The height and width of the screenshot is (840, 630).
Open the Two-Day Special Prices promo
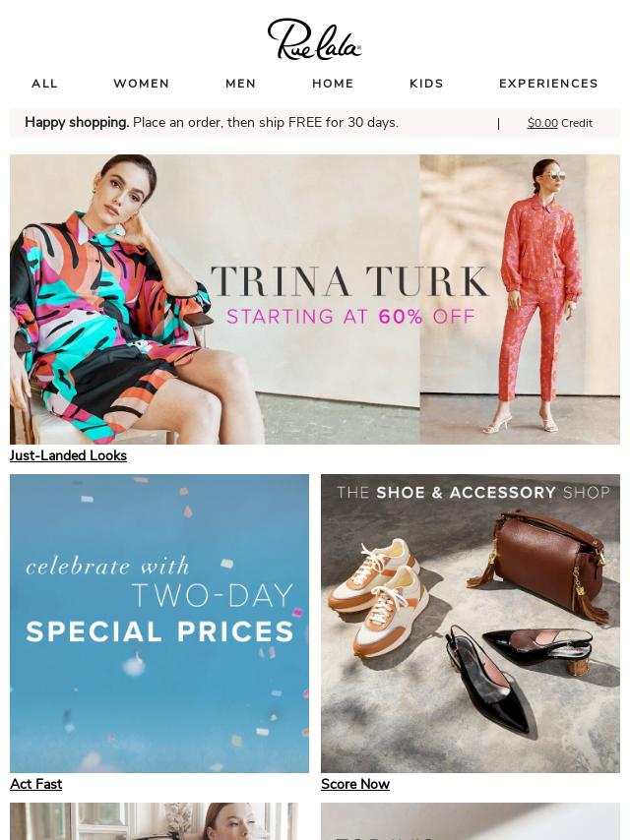[159, 623]
